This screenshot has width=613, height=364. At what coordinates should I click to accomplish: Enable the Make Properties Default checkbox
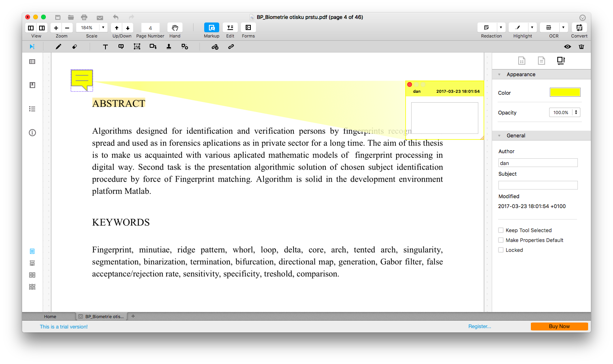pyautogui.click(x=501, y=240)
